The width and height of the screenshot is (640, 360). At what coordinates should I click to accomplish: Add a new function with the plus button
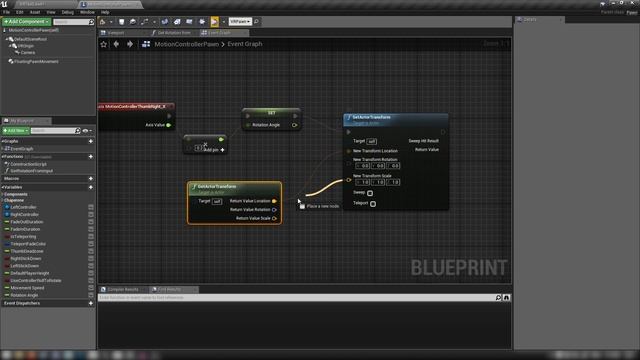(x=91, y=157)
